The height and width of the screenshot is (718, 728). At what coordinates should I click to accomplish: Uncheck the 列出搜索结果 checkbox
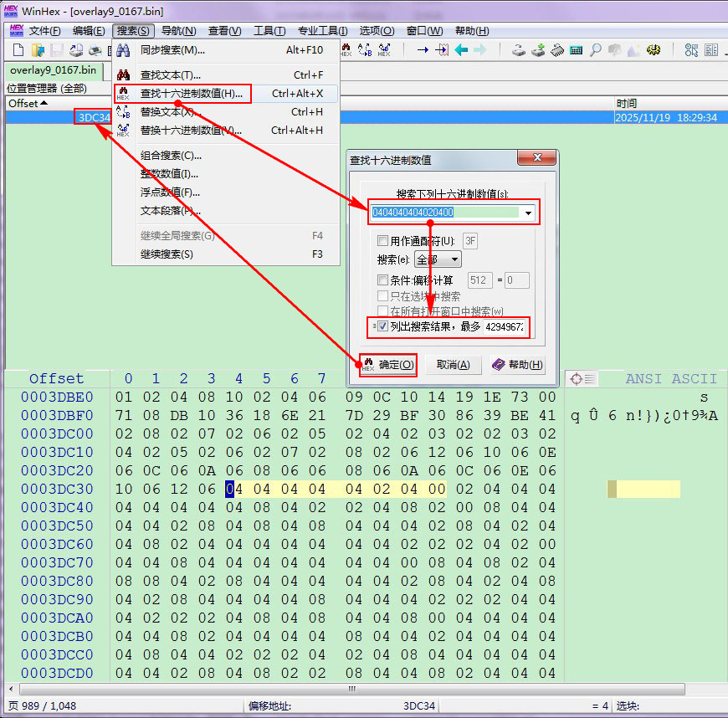(x=382, y=326)
